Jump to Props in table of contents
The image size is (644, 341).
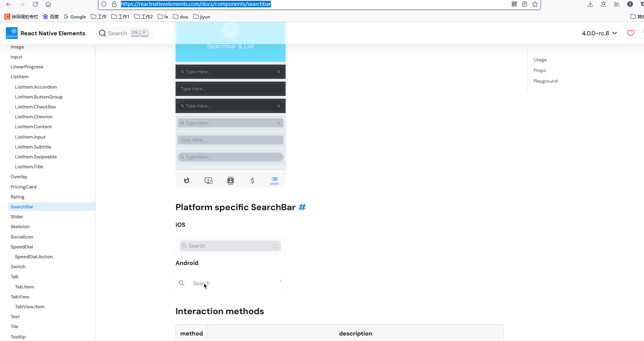(539, 70)
